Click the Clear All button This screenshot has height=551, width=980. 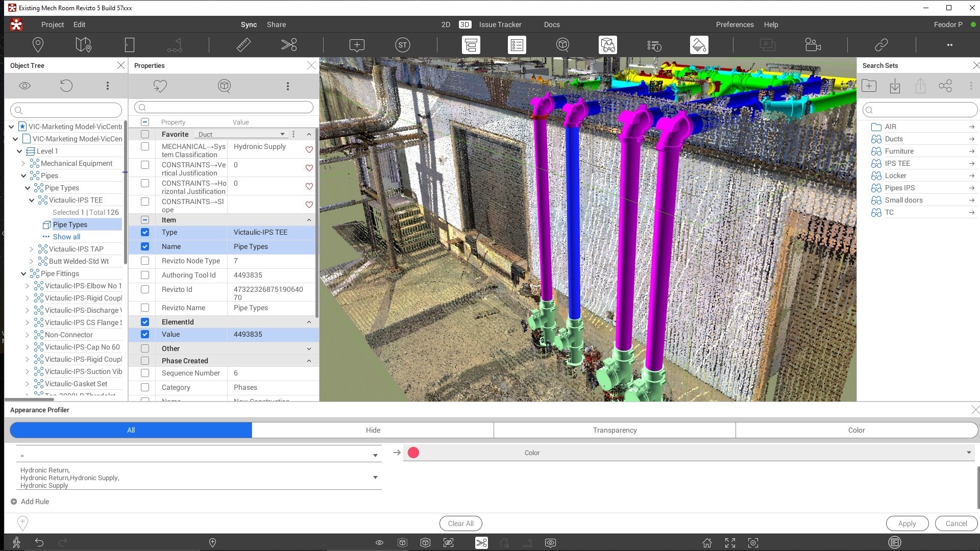(x=460, y=523)
